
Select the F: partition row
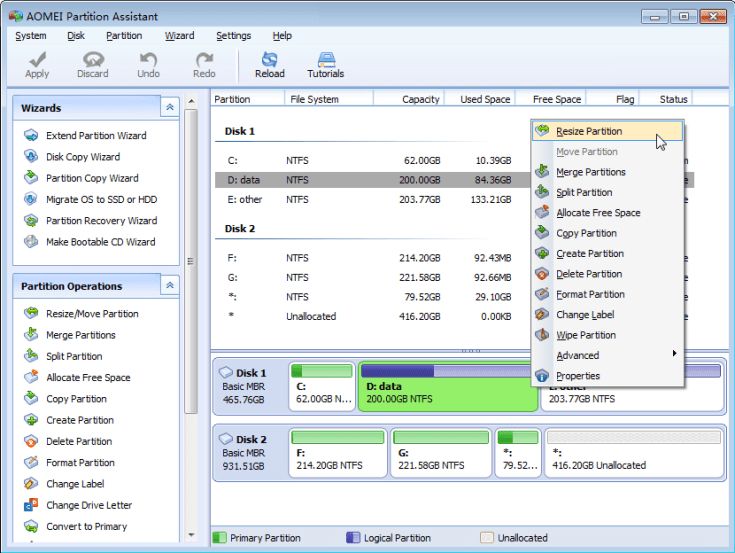pos(373,258)
